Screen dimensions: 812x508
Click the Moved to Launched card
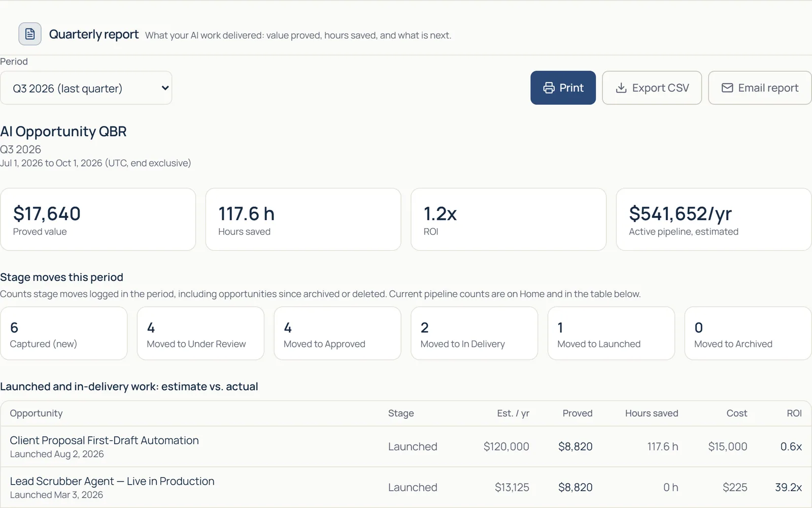tap(611, 333)
